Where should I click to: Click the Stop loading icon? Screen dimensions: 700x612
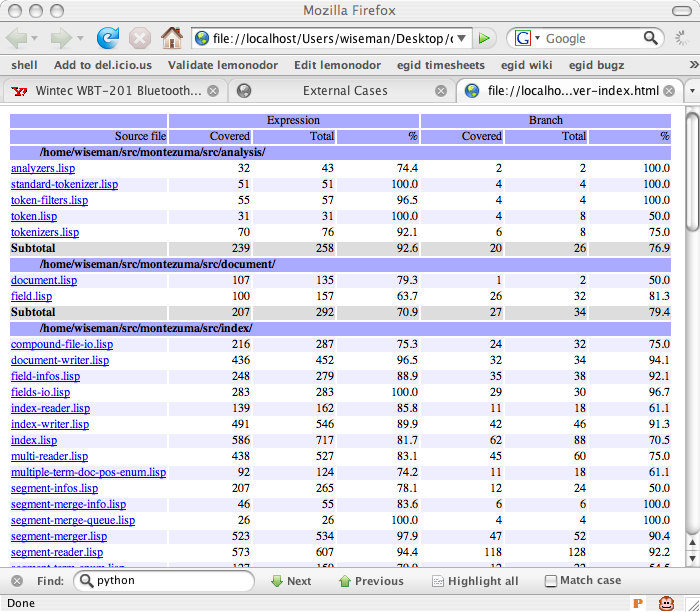pos(140,38)
